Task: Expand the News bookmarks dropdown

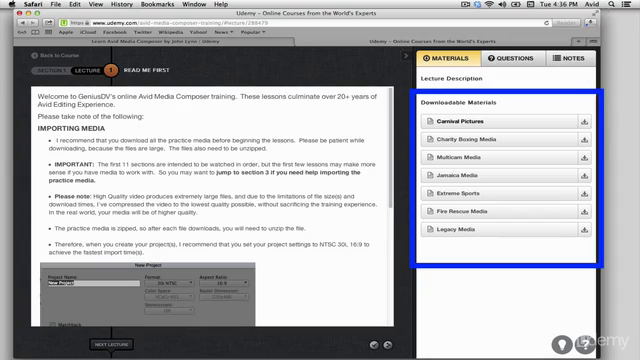Action: pyautogui.click(x=224, y=32)
